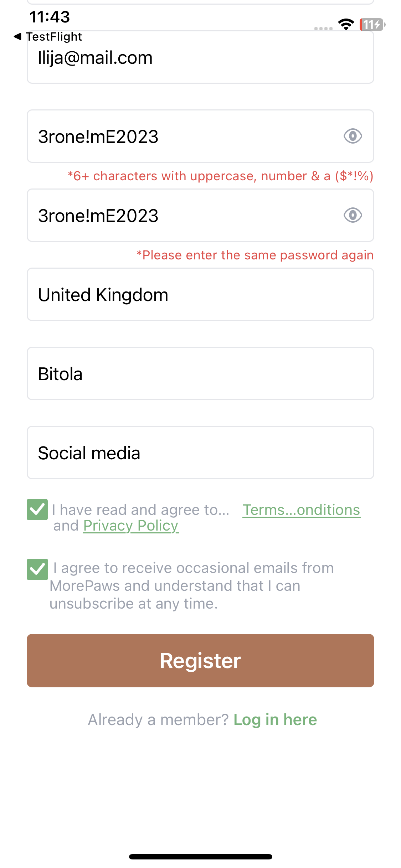Viewport: 401px width, 868px height.
Task: Click into the confirm password input
Action: [178, 216]
